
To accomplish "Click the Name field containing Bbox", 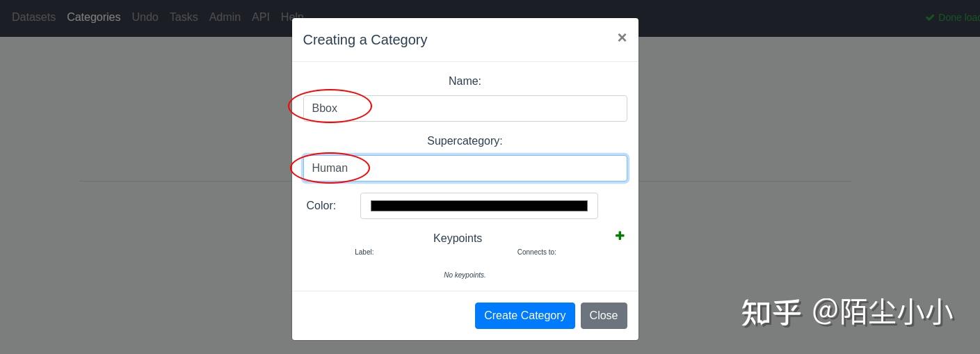I will click(x=465, y=108).
